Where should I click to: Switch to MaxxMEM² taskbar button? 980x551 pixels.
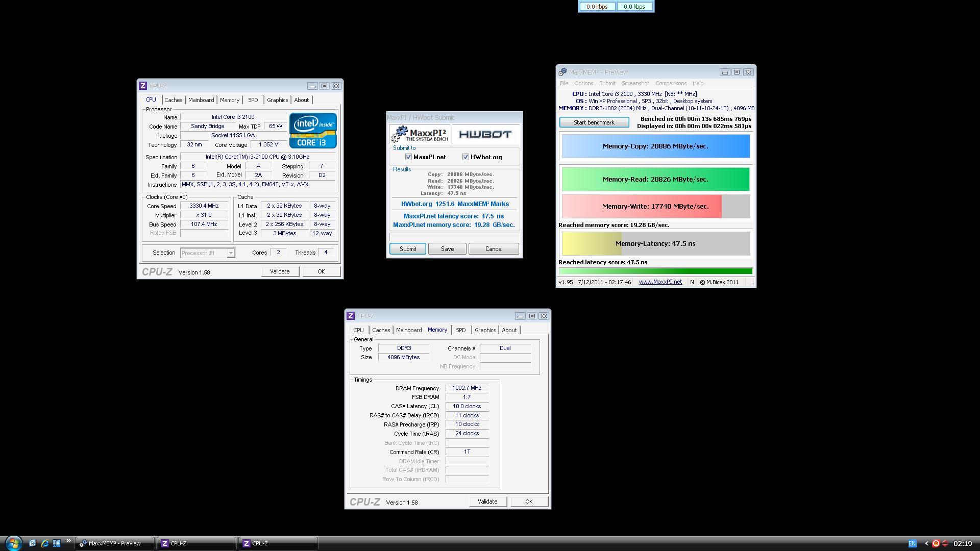point(115,543)
